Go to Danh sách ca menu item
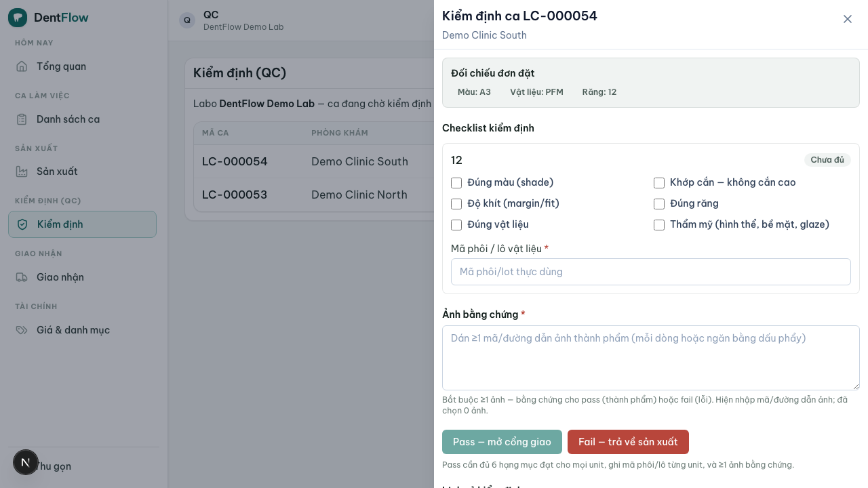 82,119
